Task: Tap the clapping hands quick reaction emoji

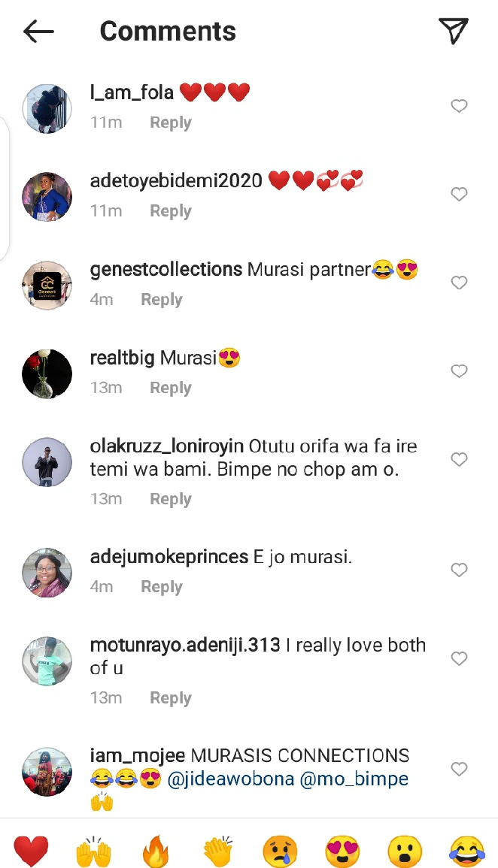Action: pyautogui.click(x=219, y=852)
